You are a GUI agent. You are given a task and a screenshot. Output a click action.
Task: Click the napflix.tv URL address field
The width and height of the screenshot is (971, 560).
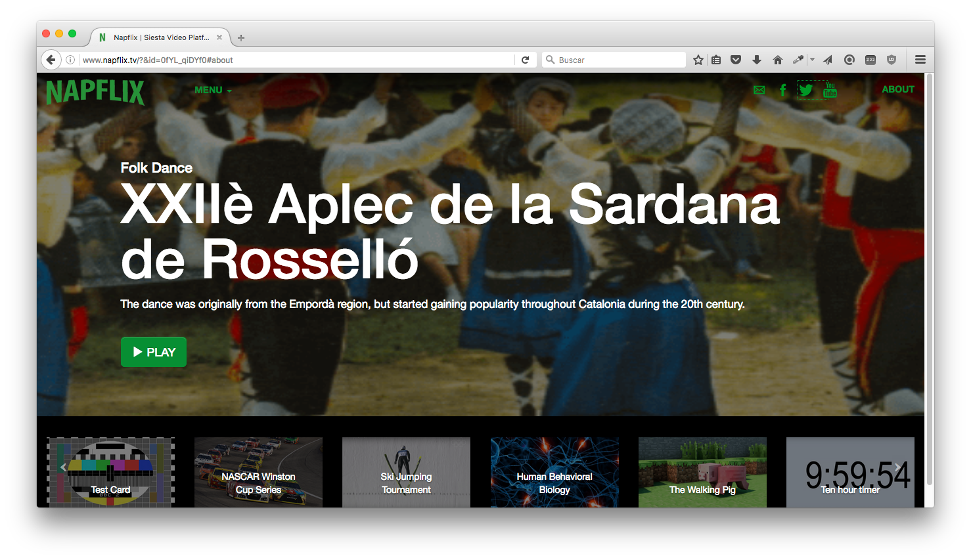tap(296, 60)
